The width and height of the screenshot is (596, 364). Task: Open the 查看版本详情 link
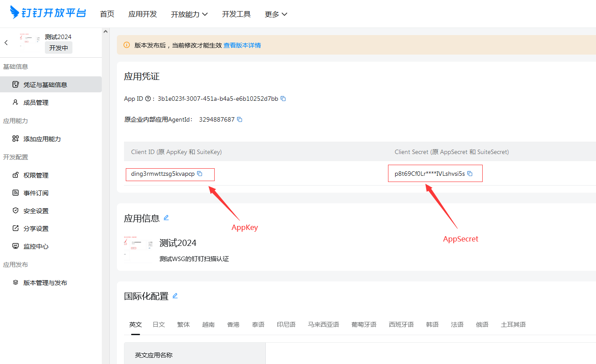(242, 45)
